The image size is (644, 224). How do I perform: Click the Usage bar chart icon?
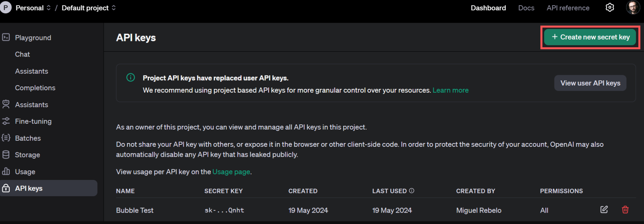click(6, 171)
